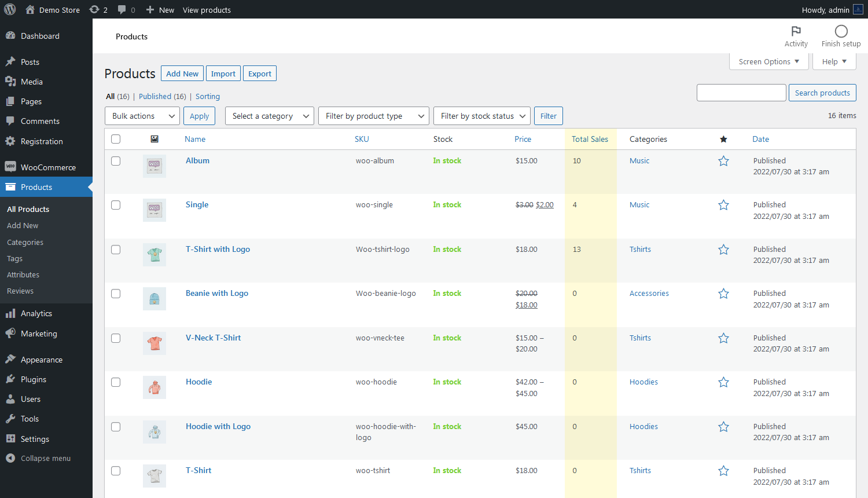Open the Analytics menu item
Screen dimensions: 868x498
coord(36,313)
